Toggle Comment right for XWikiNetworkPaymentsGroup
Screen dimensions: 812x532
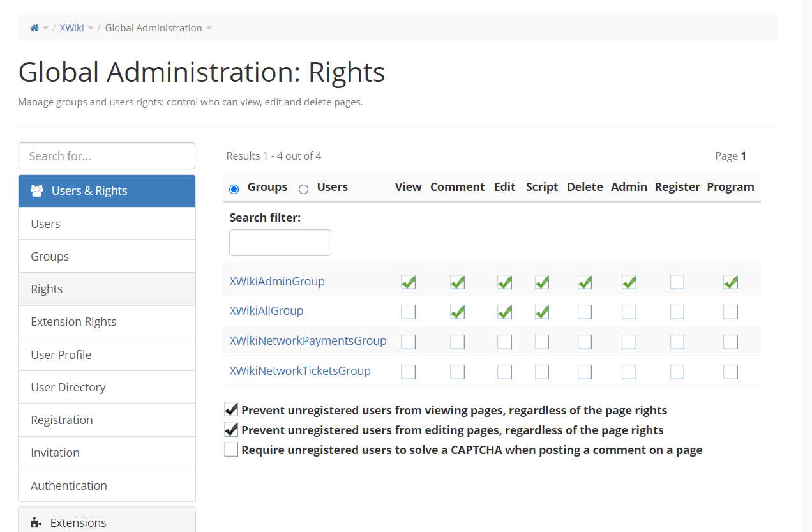[458, 342]
